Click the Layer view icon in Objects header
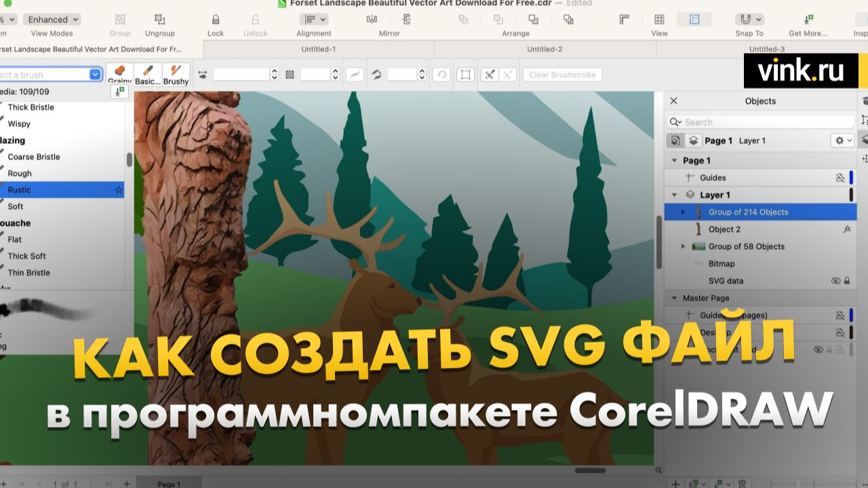 [693, 140]
